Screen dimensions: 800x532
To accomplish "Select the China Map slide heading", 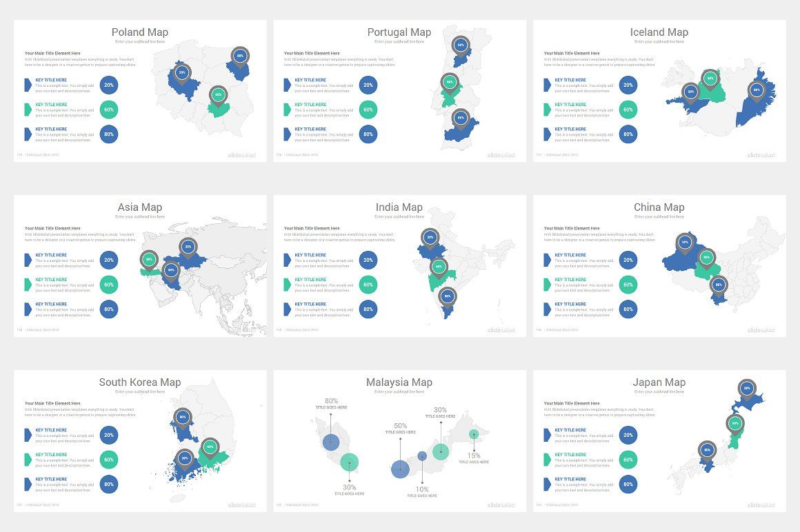I will (659, 207).
